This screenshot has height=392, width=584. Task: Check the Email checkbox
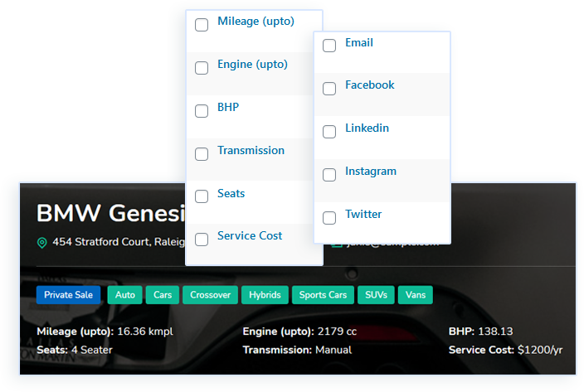click(x=329, y=46)
